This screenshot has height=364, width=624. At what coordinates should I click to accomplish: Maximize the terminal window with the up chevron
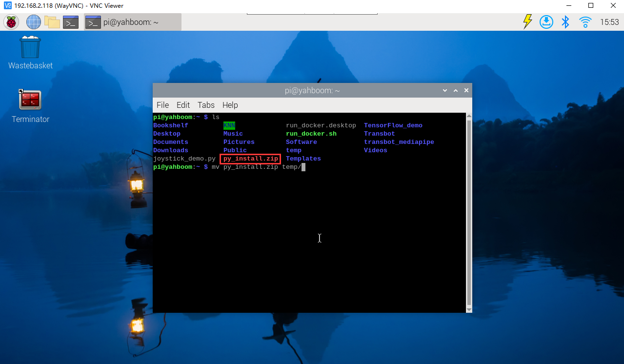pos(456,91)
